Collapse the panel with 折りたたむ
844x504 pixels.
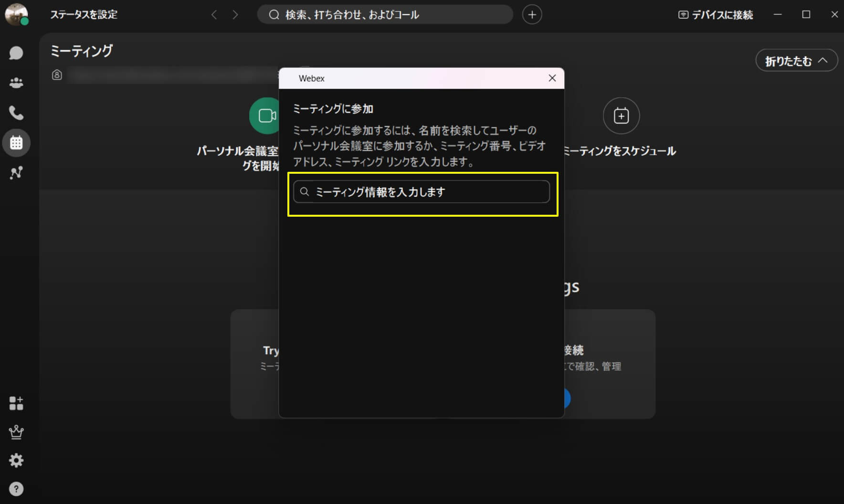796,61
